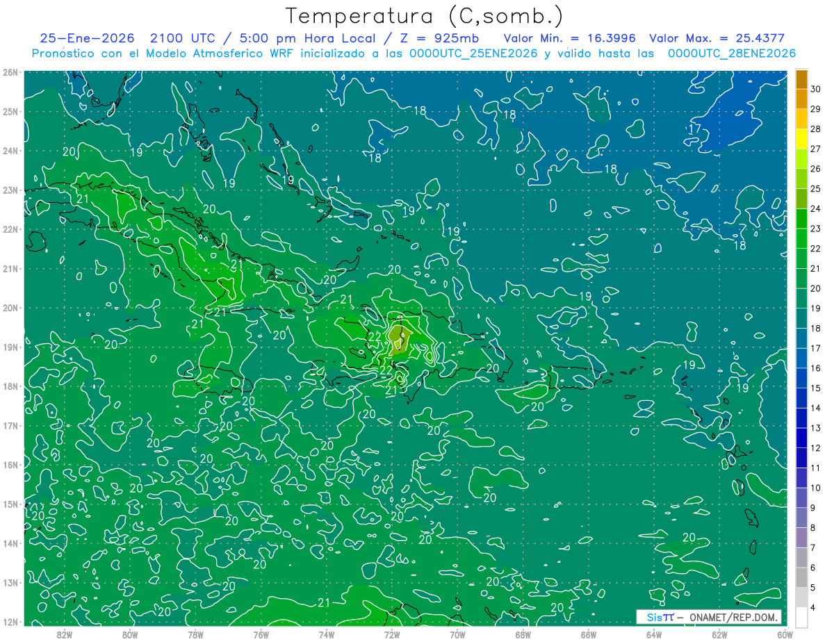Click the color scale label '27'
Screen dimensions: 834x644
[816, 149]
